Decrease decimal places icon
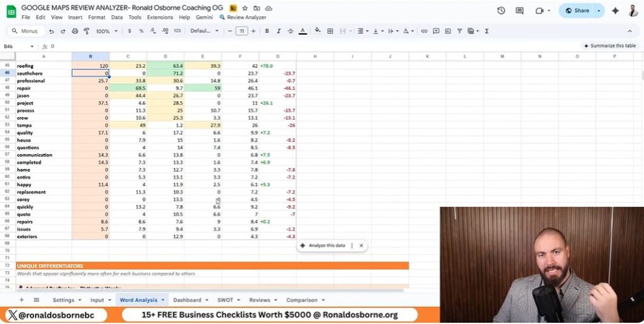 153,31
